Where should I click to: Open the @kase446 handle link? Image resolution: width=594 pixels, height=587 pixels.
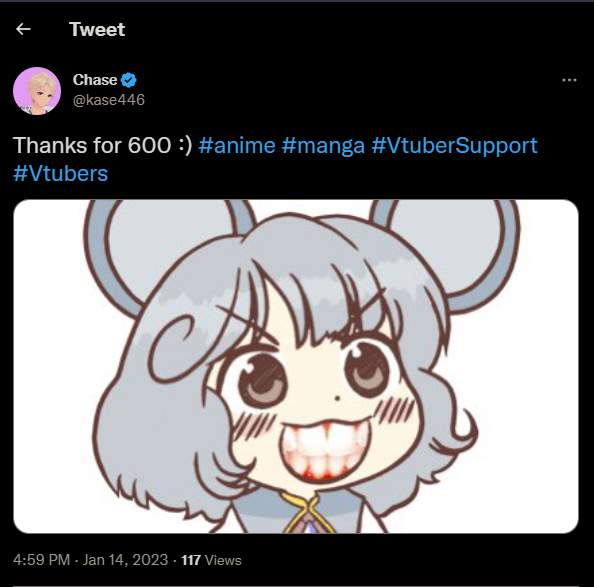[x=109, y=100]
